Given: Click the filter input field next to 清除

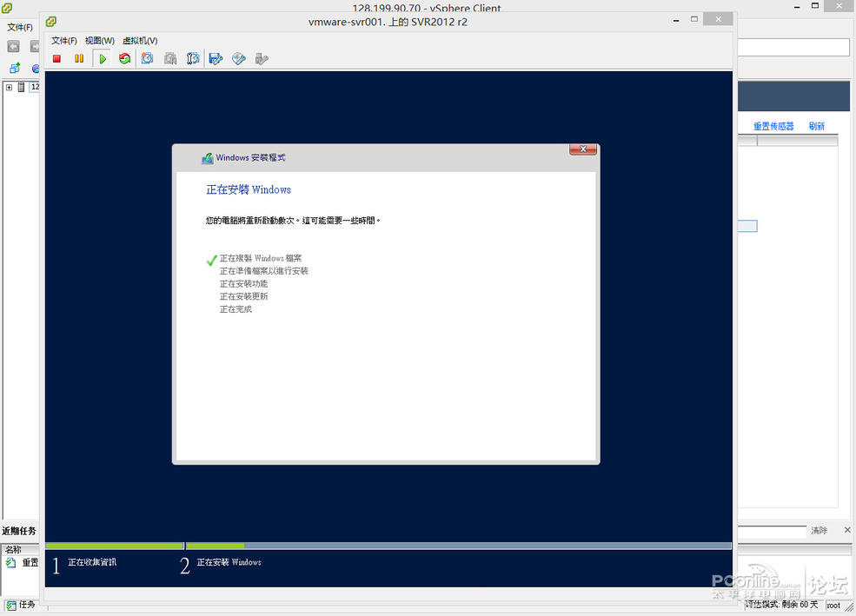Looking at the screenshot, I should point(772,531).
